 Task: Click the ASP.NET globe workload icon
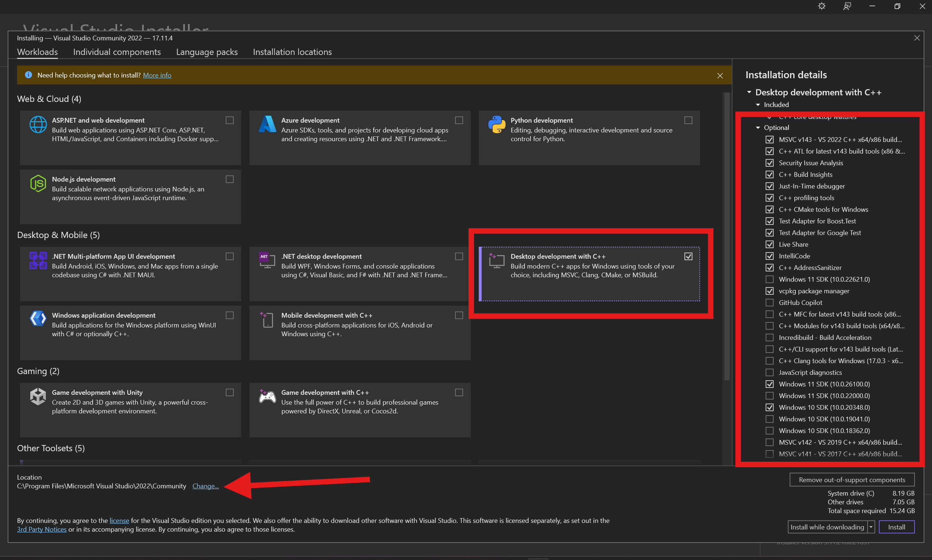point(38,124)
